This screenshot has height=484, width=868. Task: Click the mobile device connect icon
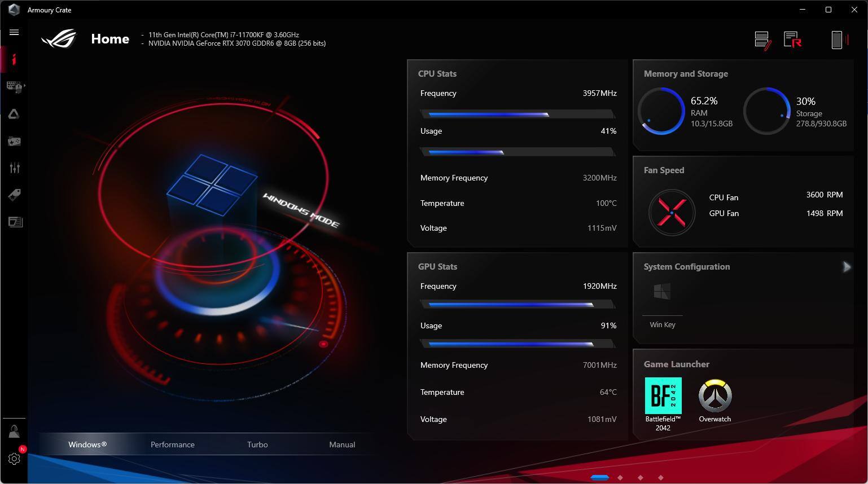(x=837, y=39)
